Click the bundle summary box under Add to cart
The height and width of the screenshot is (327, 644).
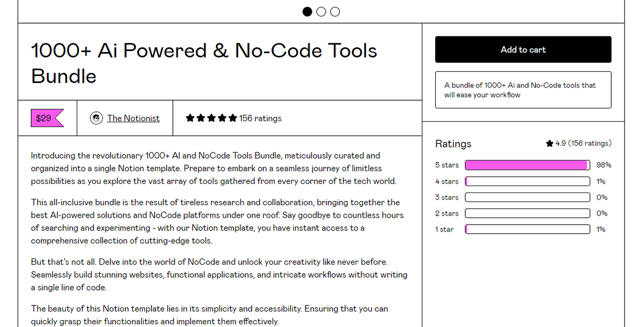point(523,90)
